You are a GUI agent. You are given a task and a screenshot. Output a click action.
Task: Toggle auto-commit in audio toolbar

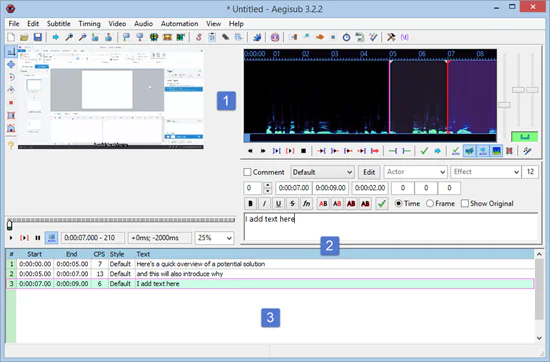[456, 151]
